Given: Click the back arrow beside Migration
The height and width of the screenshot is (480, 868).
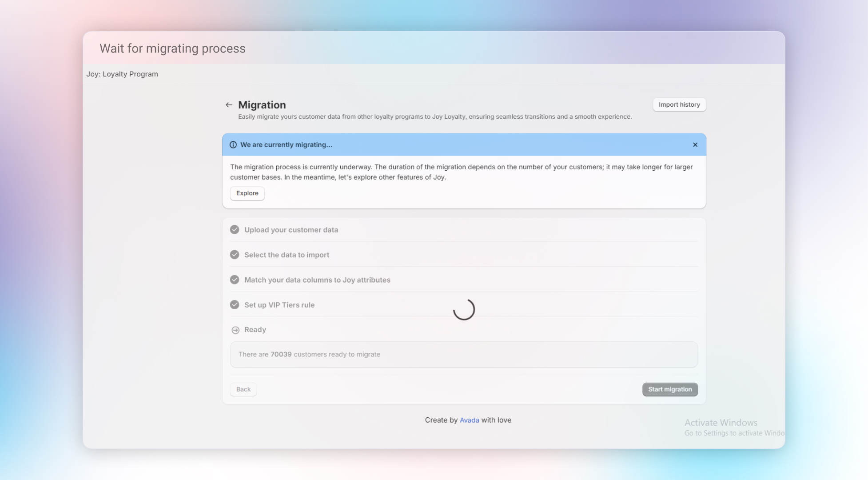Looking at the screenshot, I should point(229,105).
